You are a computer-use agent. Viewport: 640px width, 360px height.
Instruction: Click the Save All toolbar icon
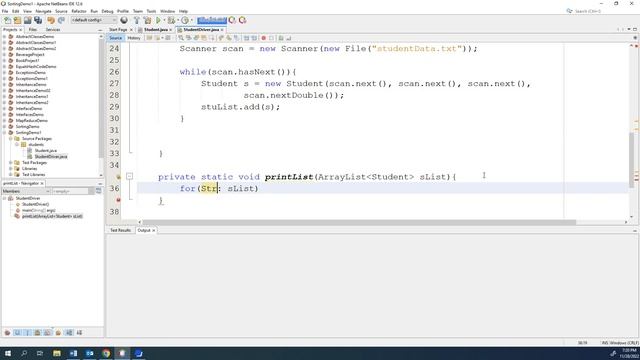coord(38,20)
